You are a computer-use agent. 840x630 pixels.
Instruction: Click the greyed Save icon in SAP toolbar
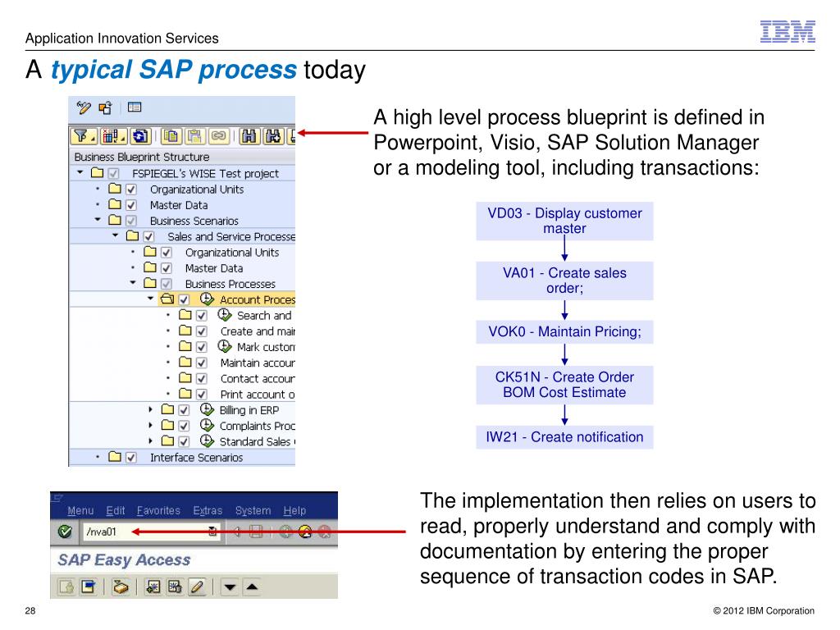tap(256, 532)
